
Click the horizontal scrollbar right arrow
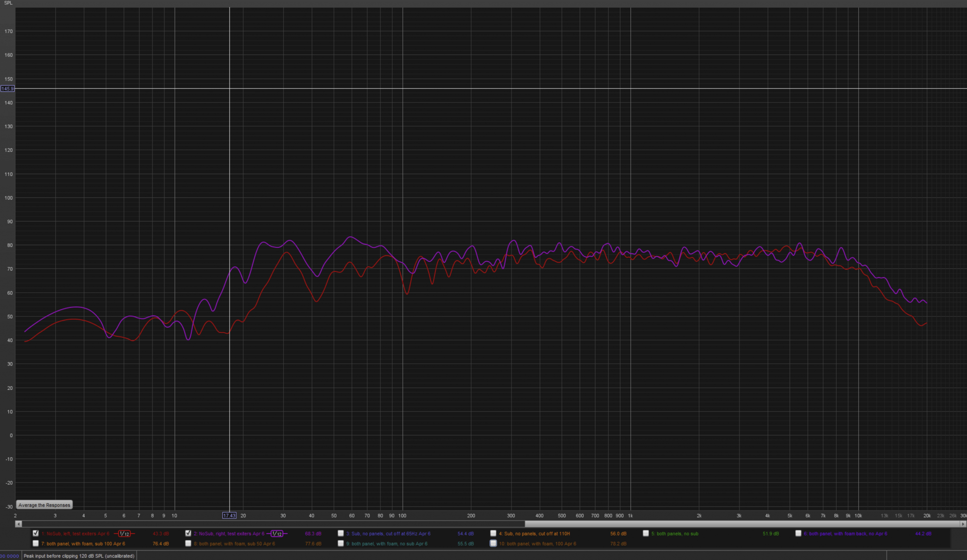pyautogui.click(x=963, y=524)
